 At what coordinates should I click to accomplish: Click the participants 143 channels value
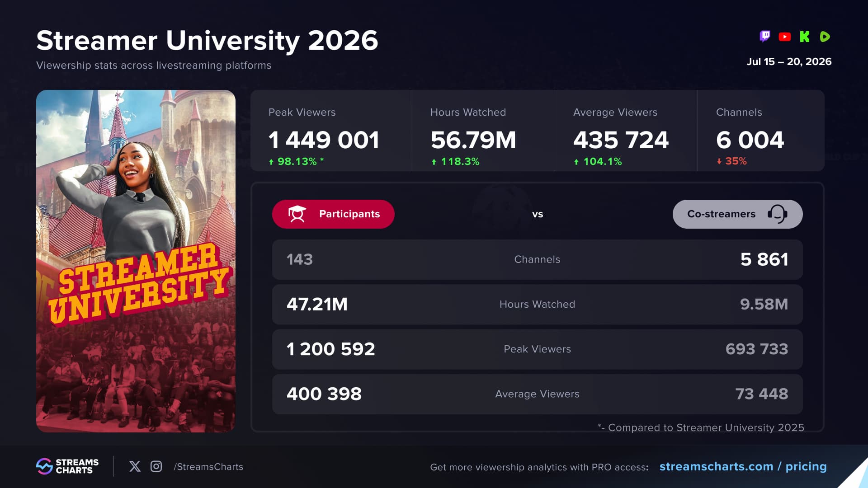pyautogui.click(x=300, y=259)
